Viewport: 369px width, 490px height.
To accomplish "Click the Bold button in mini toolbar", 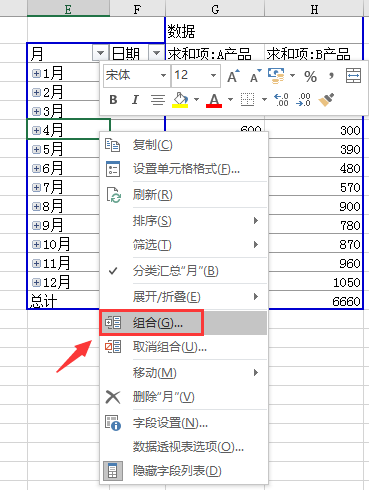I will [x=113, y=100].
